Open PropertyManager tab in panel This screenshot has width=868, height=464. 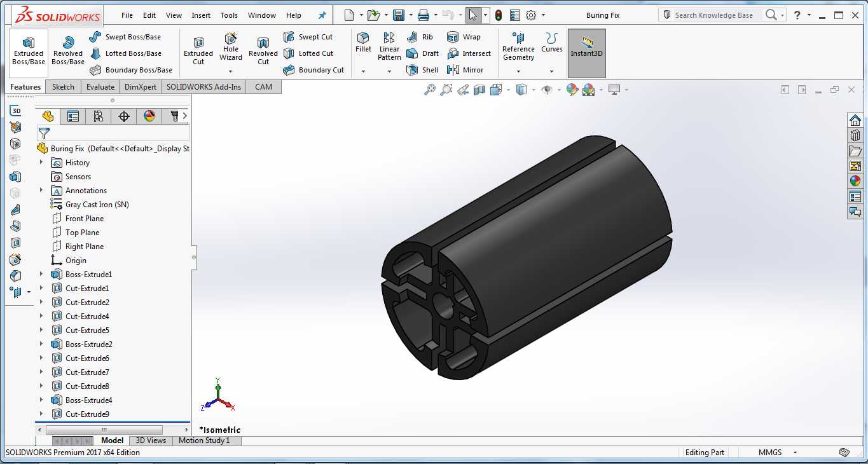click(x=73, y=116)
